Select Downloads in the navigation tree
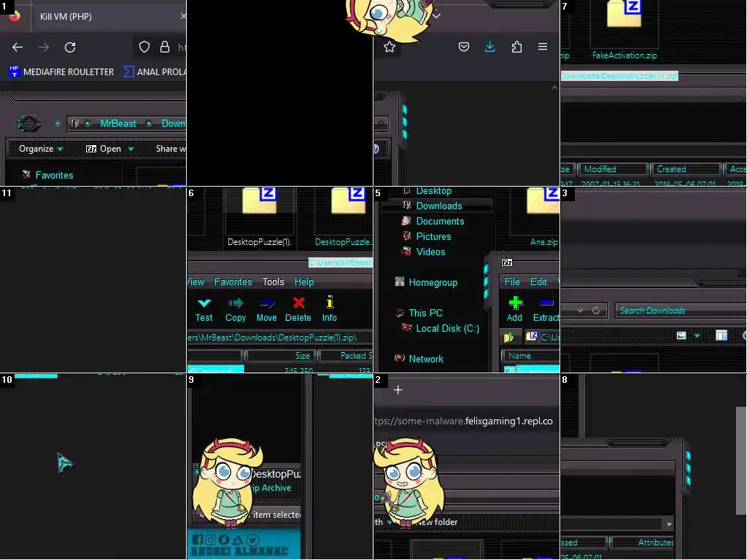Image resolution: width=747 pixels, height=560 pixels. [438, 206]
